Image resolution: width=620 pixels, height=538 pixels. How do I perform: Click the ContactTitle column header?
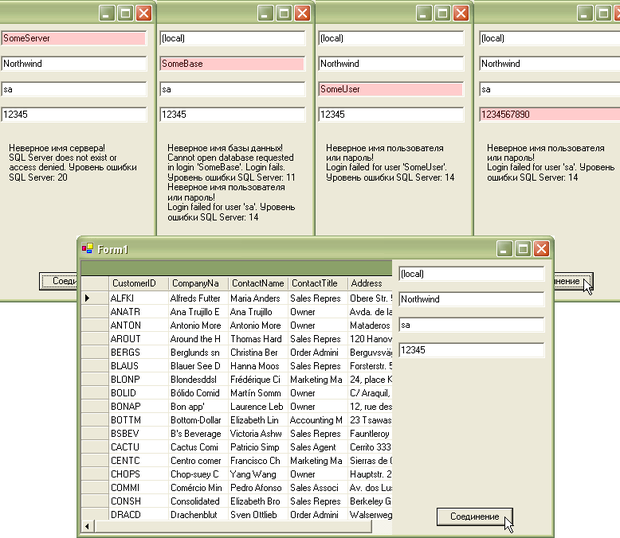318,283
